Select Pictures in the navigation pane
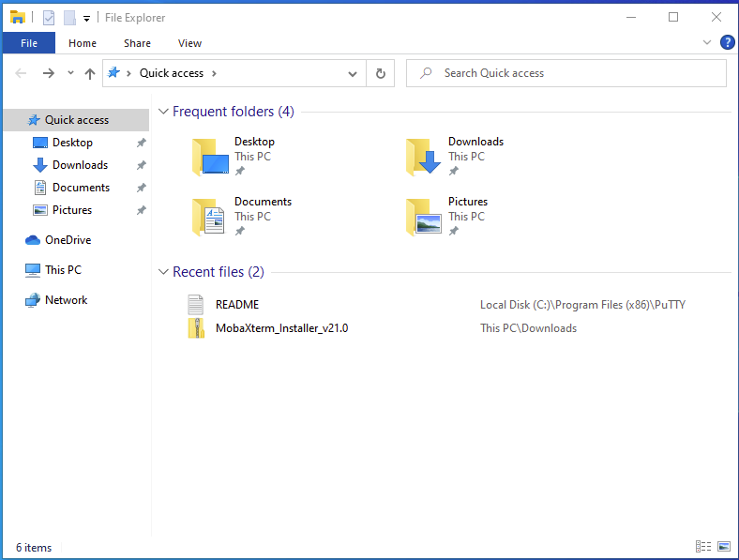Screen dimensions: 739x560 tap(71, 210)
